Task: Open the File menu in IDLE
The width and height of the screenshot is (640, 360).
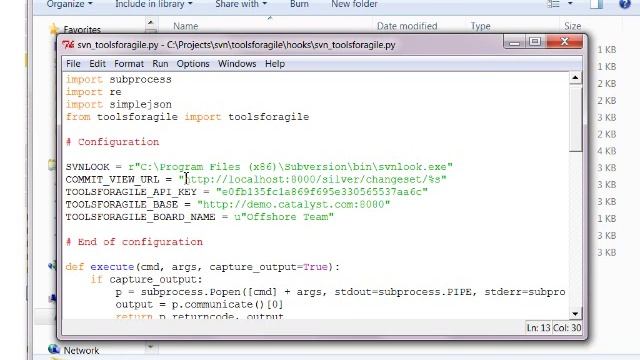Action: point(73,64)
